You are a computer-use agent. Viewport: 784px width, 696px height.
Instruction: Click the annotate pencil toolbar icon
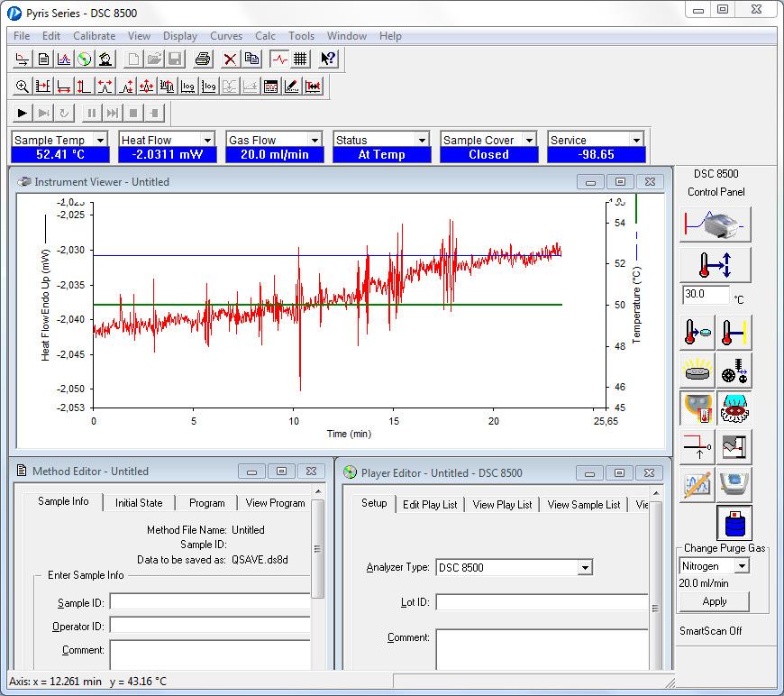[x=291, y=87]
